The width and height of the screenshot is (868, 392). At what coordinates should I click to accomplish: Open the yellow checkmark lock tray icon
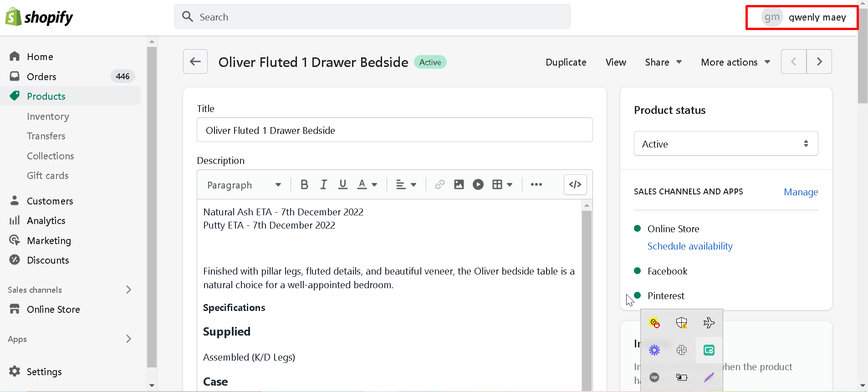click(654, 323)
